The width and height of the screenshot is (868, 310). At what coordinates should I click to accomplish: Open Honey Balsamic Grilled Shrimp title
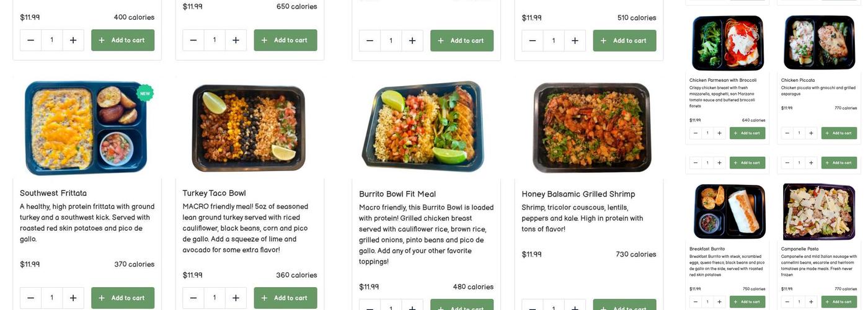coord(578,194)
